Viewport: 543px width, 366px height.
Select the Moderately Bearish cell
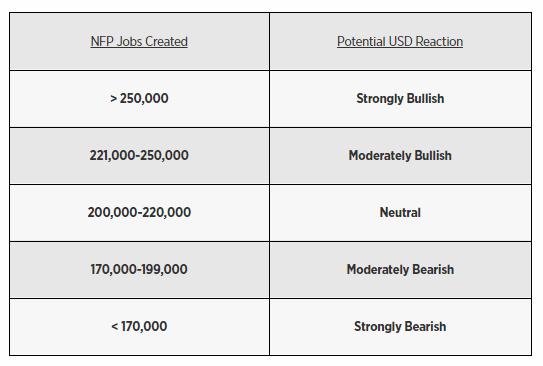pyautogui.click(x=401, y=270)
